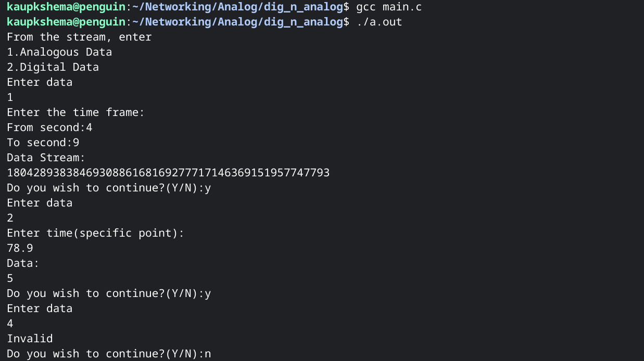The width and height of the screenshot is (644, 361).
Task: Click the input 2 above "Enter time" prompt
Action: tap(10, 218)
